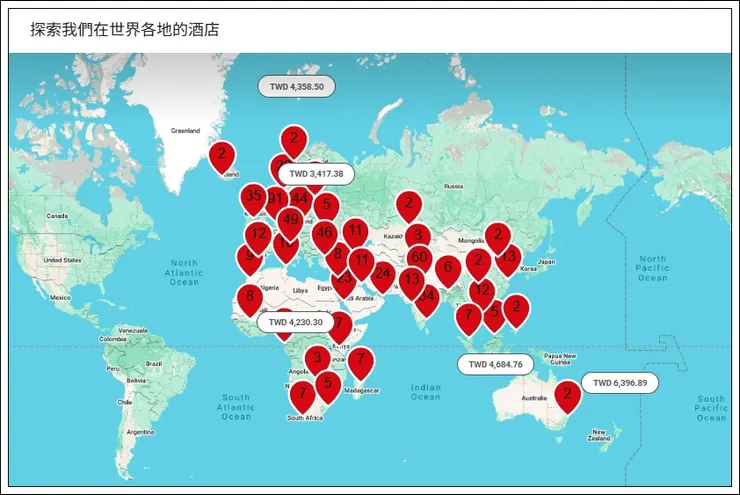Click the Argentina label on the map

(140, 432)
